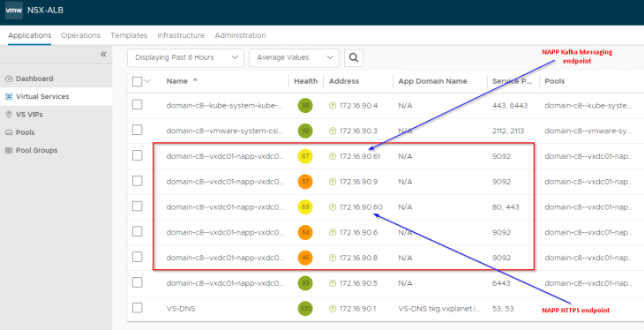
Task: Open the Displaying Past 6 Hours dropdown
Action: (185, 57)
